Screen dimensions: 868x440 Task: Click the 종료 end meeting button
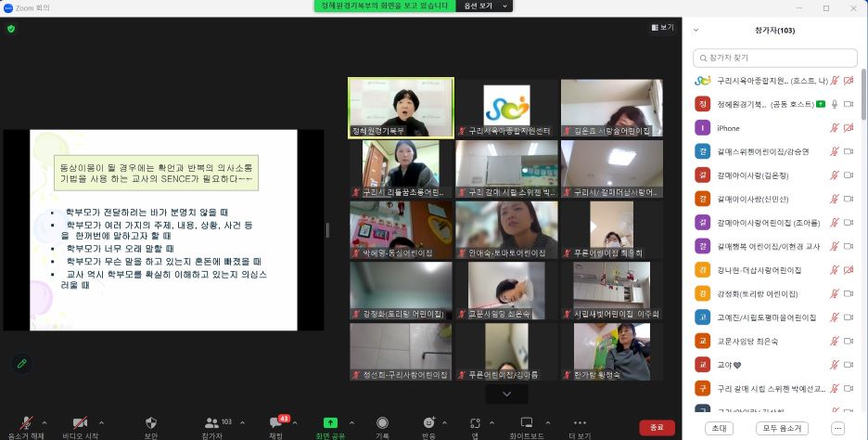coord(657,427)
